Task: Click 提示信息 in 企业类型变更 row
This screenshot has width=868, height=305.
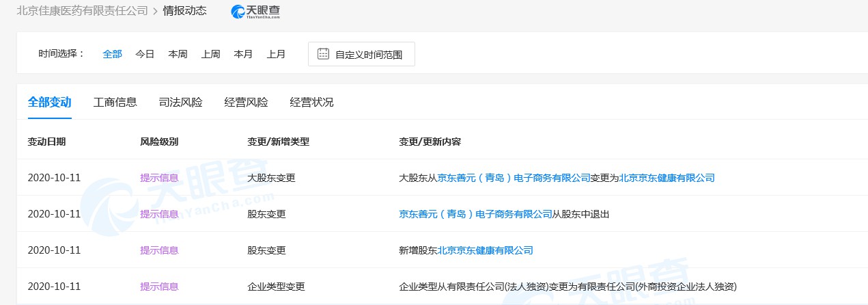Action: [x=159, y=287]
